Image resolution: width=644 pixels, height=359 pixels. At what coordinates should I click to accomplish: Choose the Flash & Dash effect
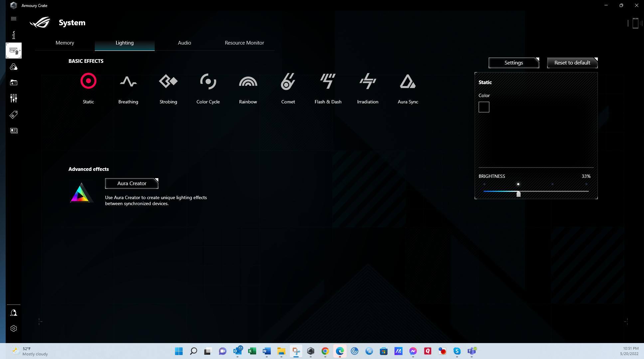coord(328,81)
